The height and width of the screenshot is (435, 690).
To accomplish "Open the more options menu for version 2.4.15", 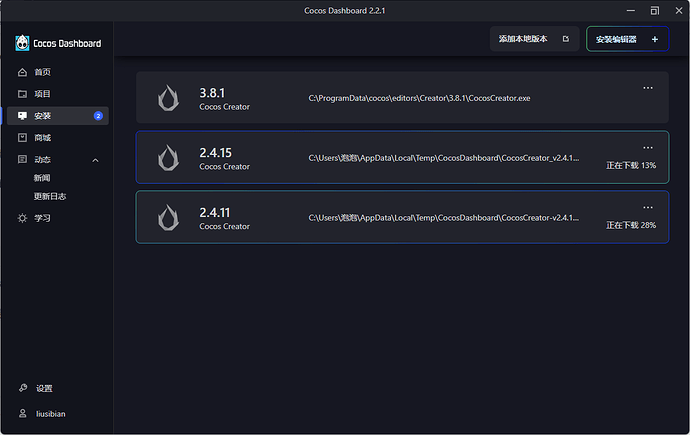I will (x=648, y=148).
